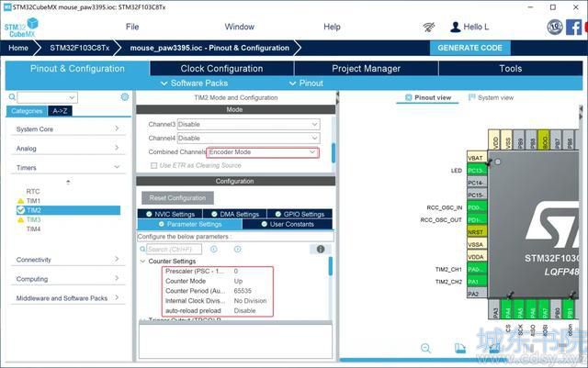588x368 pixels.
Task: Open the GPIO Settings tab
Action: point(300,214)
